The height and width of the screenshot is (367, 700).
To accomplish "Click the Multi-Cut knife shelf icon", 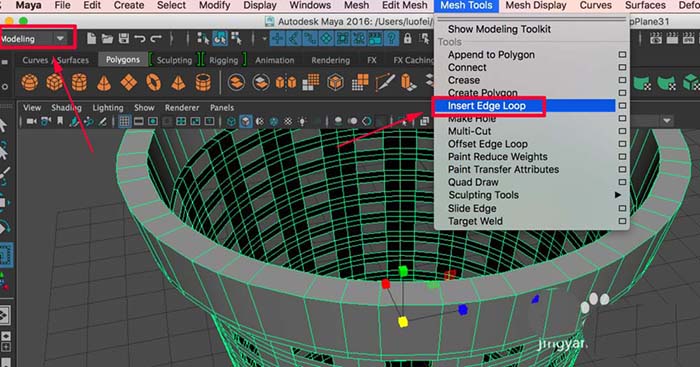I will pyautogui.click(x=385, y=83).
